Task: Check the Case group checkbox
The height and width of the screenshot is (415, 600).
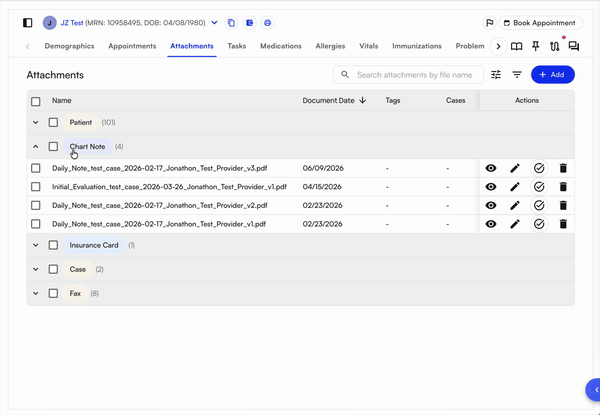Action: pos(53,269)
